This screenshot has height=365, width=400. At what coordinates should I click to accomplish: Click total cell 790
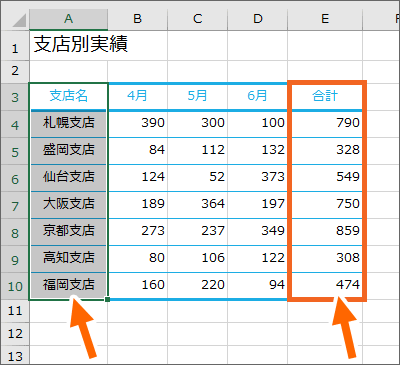(325, 124)
